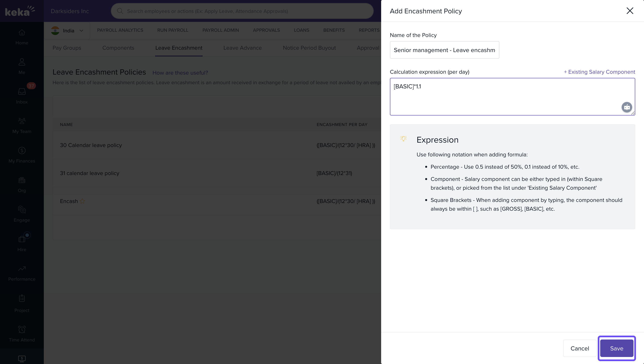Open the 'How are these useful?' link
This screenshot has width=644, height=364.
[180, 73]
